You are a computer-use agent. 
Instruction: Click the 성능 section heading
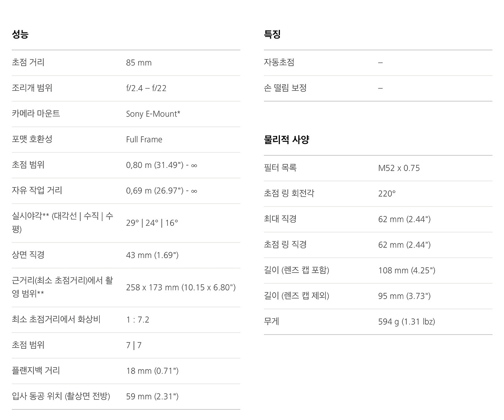coord(20,34)
